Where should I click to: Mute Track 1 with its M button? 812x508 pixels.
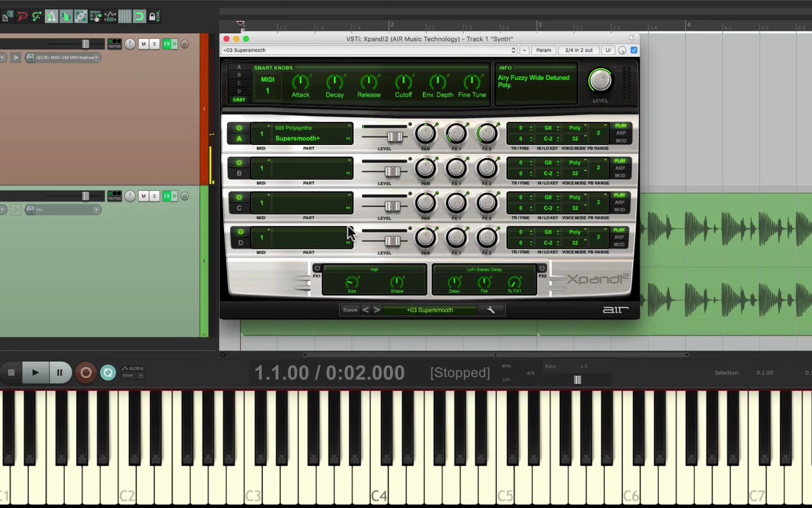click(144, 44)
